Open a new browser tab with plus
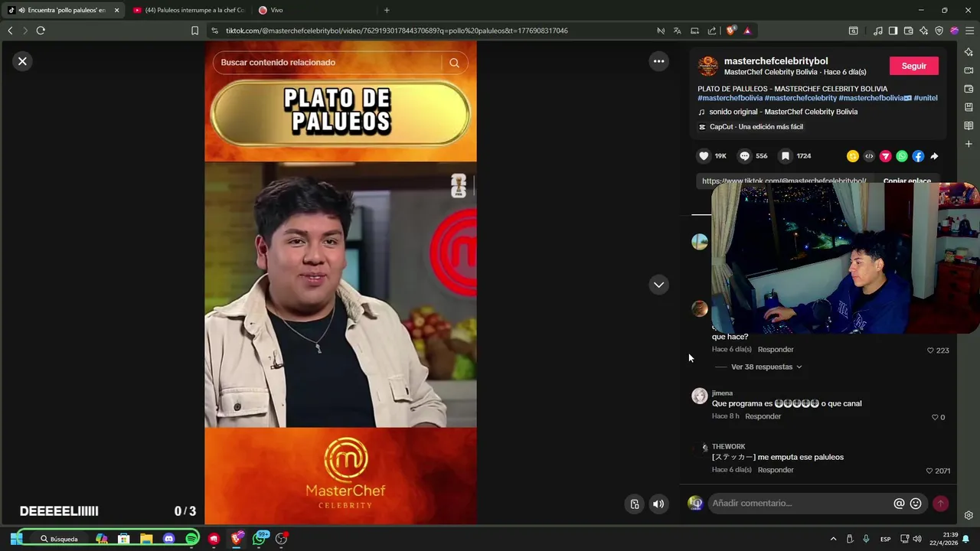980x551 pixels. pyautogui.click(x=387, y=10)
